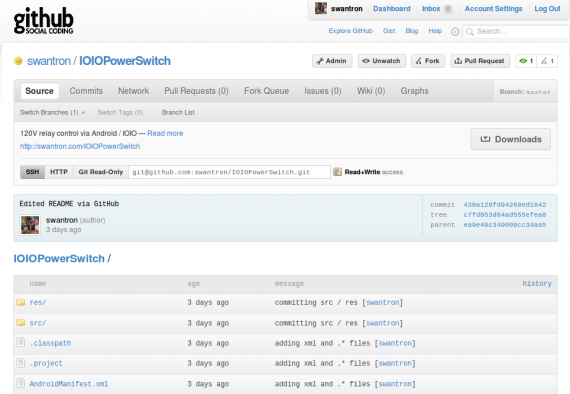Select HTTP clone protocol

click(x=59, y=172)
